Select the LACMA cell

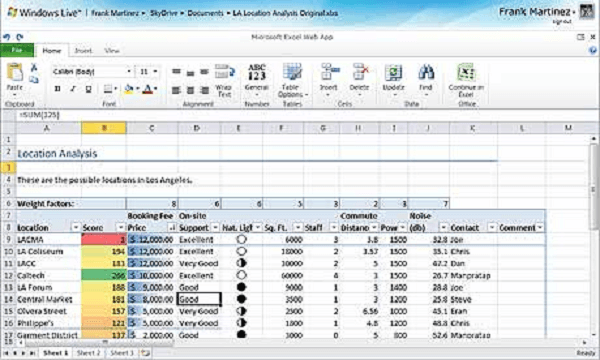coord(49,240)
